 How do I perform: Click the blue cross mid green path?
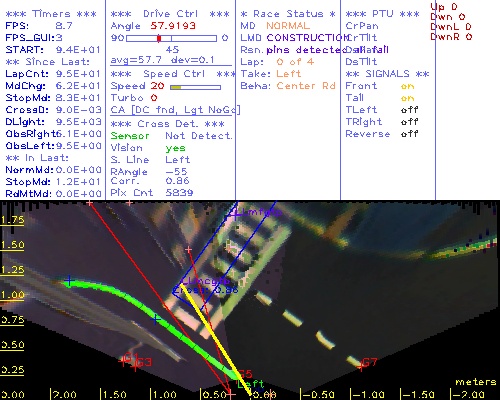click(155, 319)
